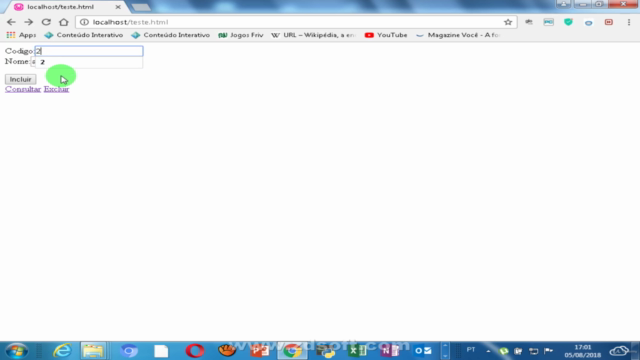This screenshot has width=640, height=360.
Task: Open the blank document taskbar icon
Action: click(161, 351)
